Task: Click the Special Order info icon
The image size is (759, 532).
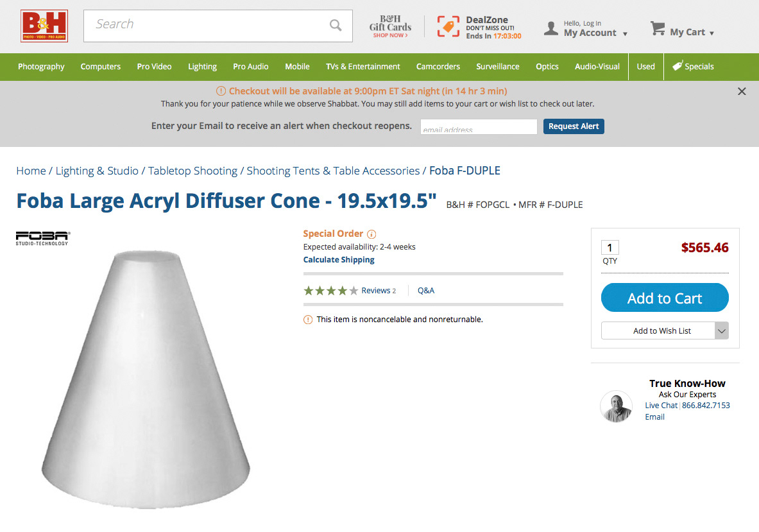Action: (x=371, y=234)
